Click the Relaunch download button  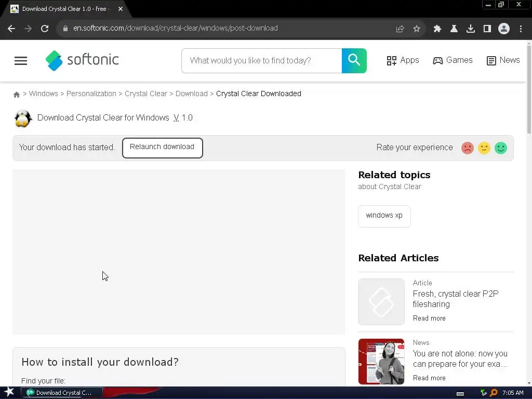(x=163, y=148)
